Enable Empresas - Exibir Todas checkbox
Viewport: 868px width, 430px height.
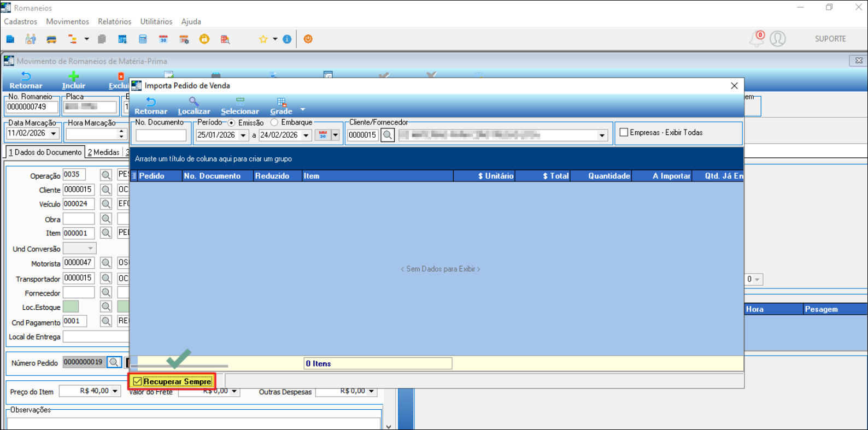point(624,132)
